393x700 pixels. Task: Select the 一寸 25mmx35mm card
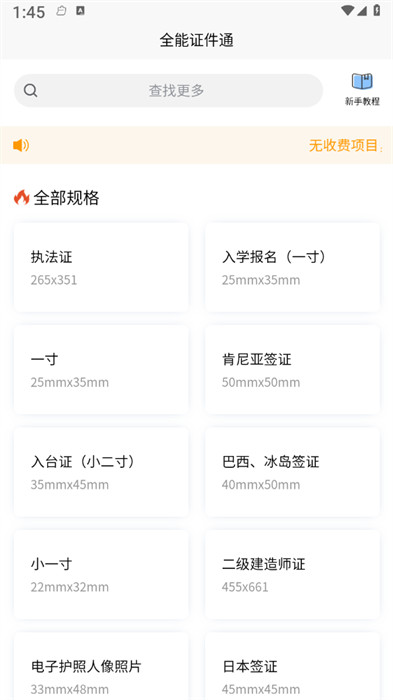pyautogui.click(x=101, y=370)
